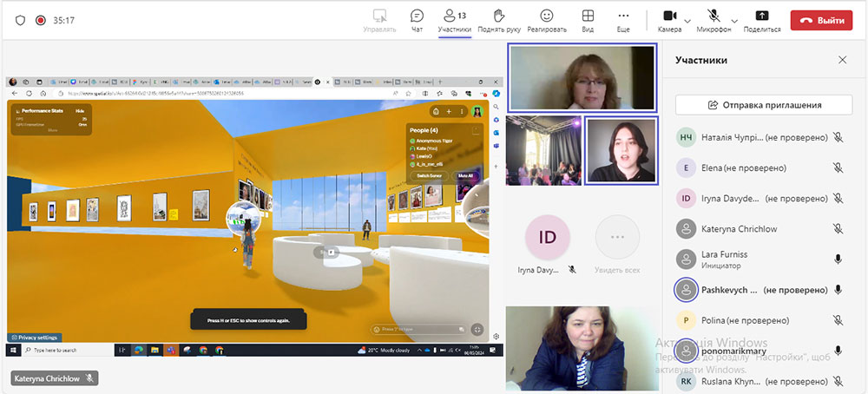Open Microsoft Edge from shared taskbar

pyautogui.click(x=138, y=350)
